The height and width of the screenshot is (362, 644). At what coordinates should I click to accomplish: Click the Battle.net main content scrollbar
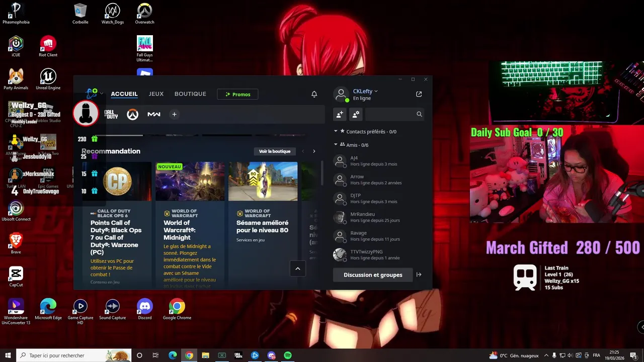point(322,173)
